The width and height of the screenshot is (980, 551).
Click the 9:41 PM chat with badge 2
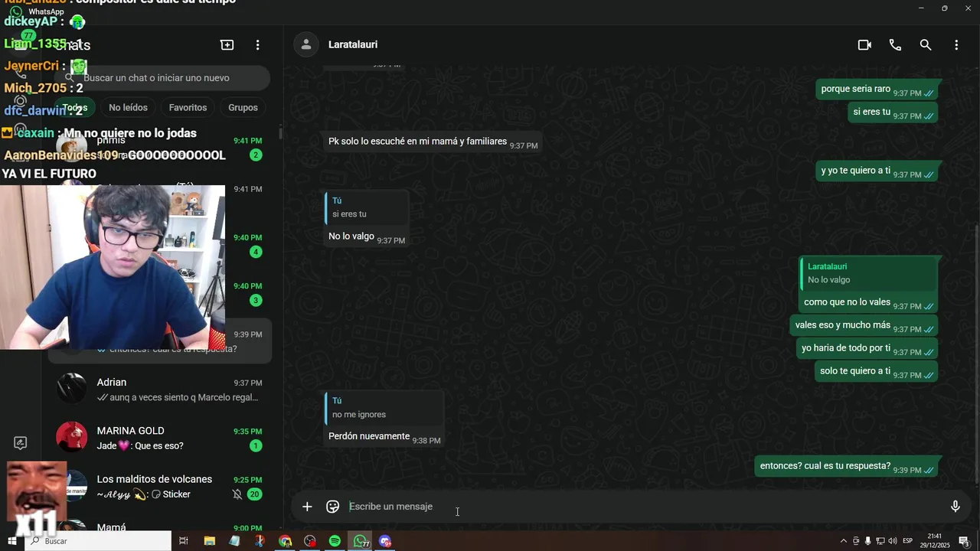[x=159, y=148]
